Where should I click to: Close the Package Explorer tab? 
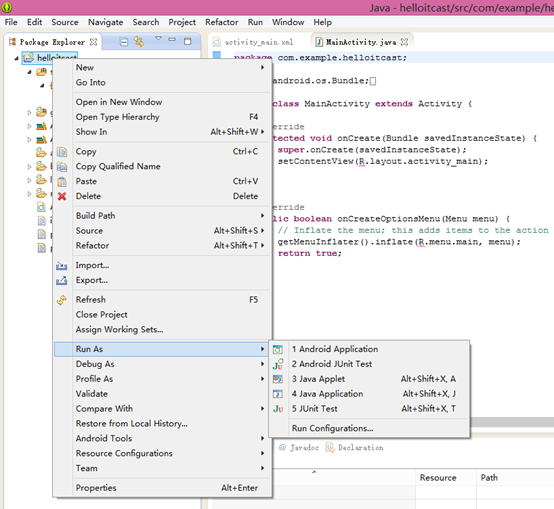coord(93,42)
